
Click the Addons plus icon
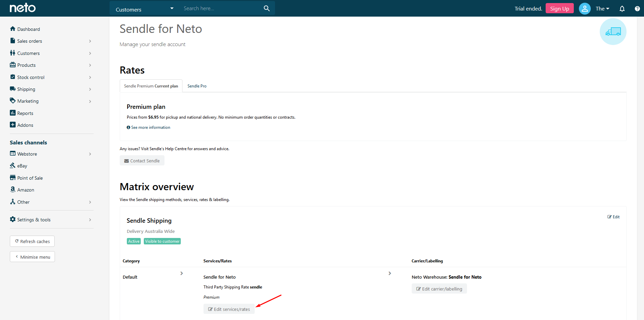point(13,125)
